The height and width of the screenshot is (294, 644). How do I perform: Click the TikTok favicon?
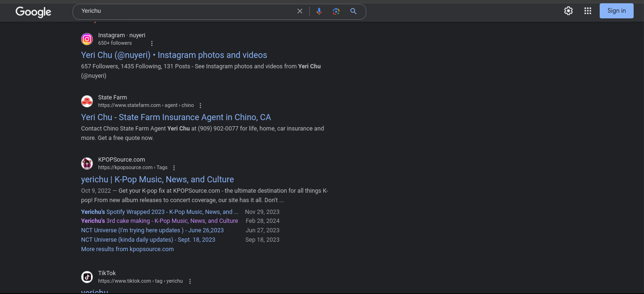(87, 277)
